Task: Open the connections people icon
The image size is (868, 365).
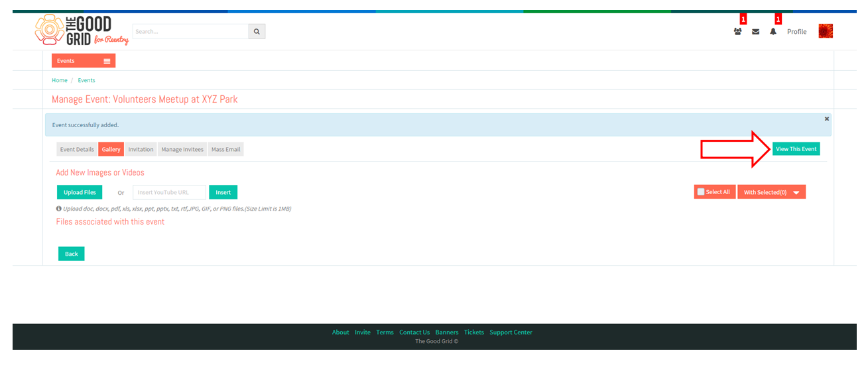Action: click(x=737, y=32)
